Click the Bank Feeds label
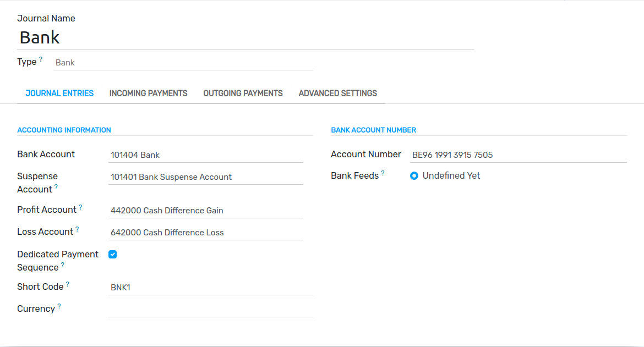The height and width of the screenshot is (347, 644). (x=355, y=175)
